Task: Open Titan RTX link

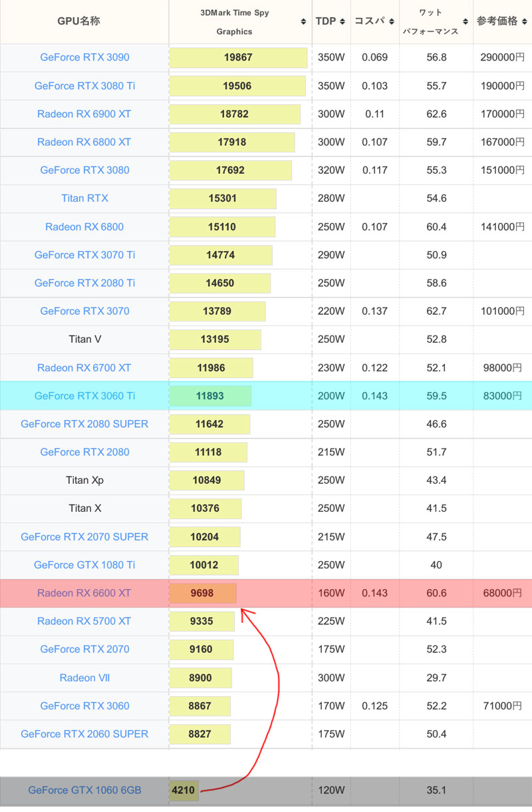Action: 84,198
